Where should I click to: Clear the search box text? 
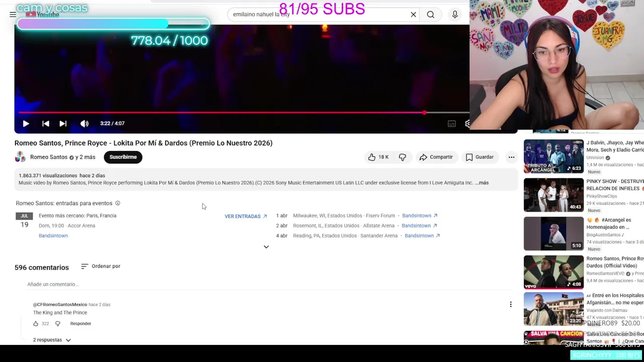414,15
